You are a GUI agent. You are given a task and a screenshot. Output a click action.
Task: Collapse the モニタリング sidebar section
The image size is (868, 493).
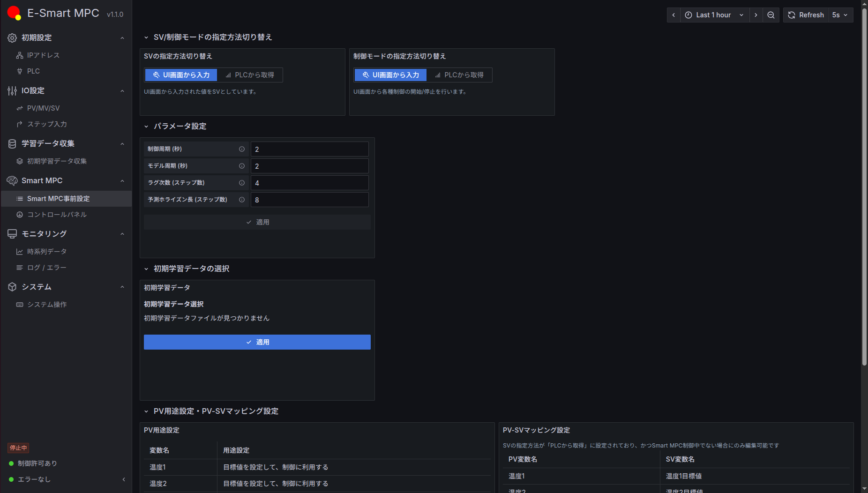(122, 234)
